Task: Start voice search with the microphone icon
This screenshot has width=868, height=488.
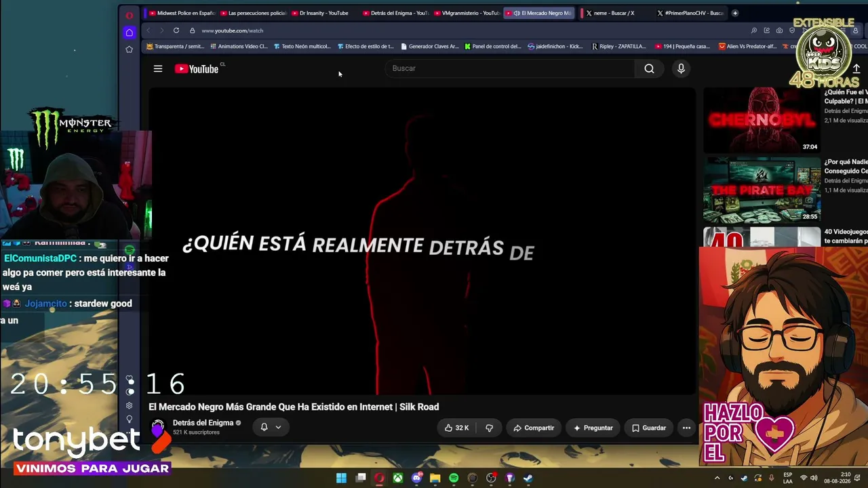Action: point(681,68)
